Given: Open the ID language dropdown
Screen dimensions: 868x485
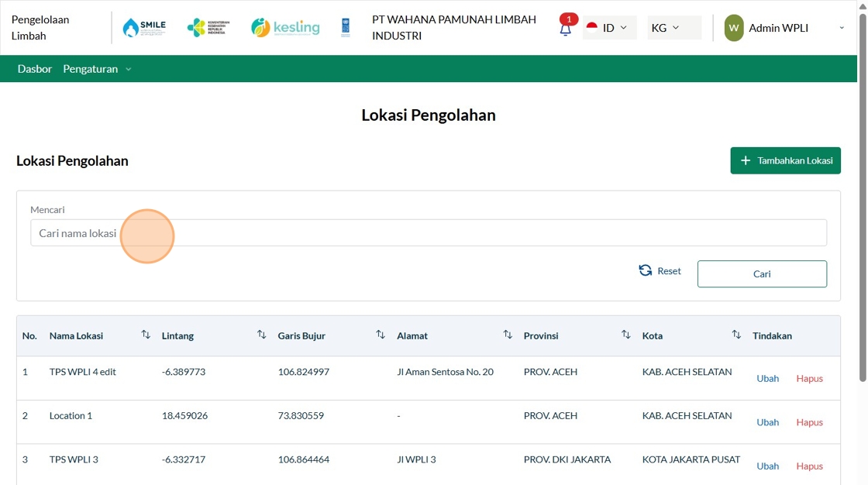Looking at the screenshot, I should click(x=609, y=28).
